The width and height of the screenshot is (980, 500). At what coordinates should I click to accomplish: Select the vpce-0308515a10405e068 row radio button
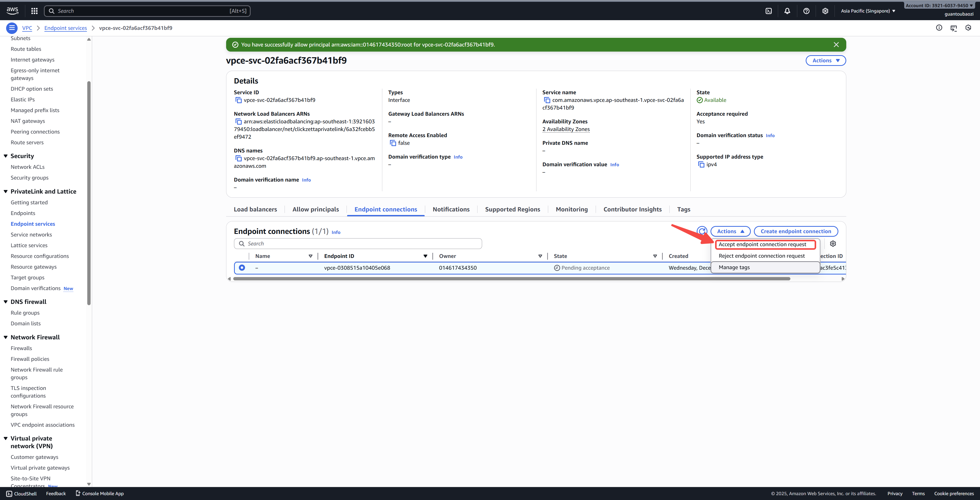coord(242,268)
